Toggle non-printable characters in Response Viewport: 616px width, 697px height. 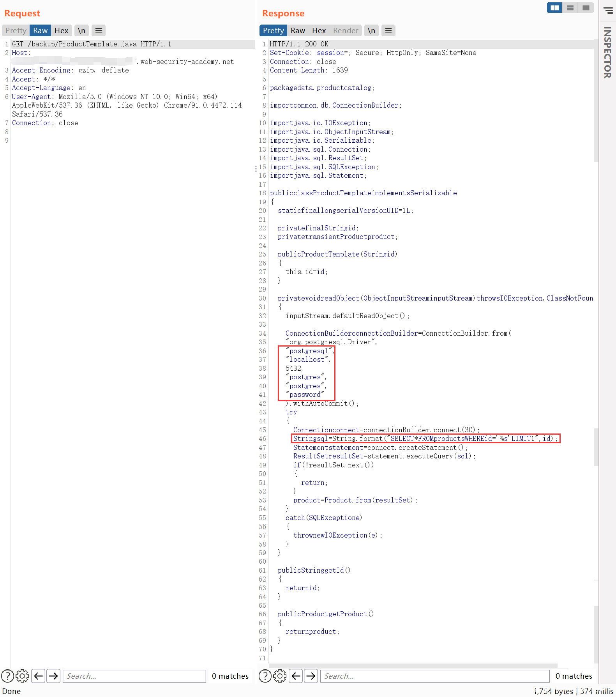click(371, 30)
